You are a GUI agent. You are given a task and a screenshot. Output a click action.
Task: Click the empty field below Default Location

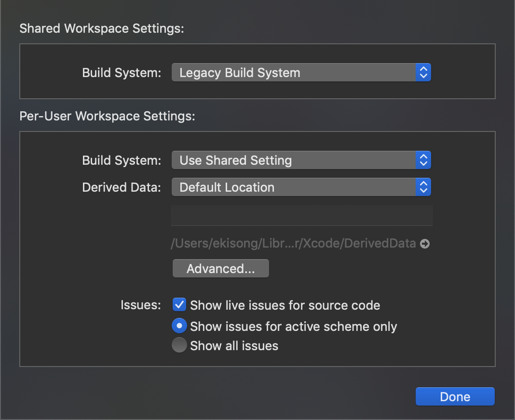click(301, 216)
